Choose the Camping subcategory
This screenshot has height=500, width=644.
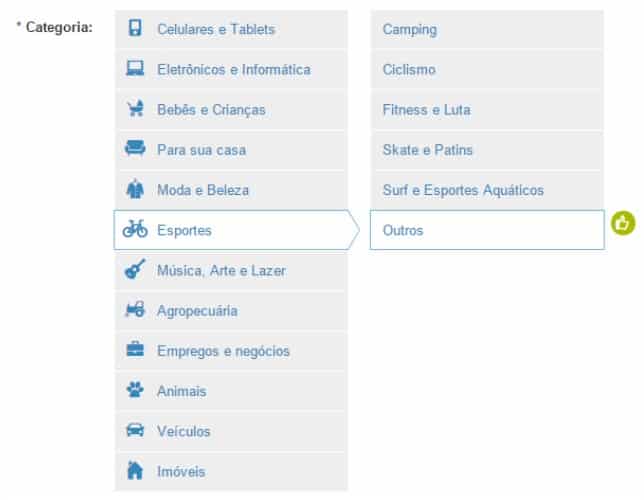tap(487, 29)
